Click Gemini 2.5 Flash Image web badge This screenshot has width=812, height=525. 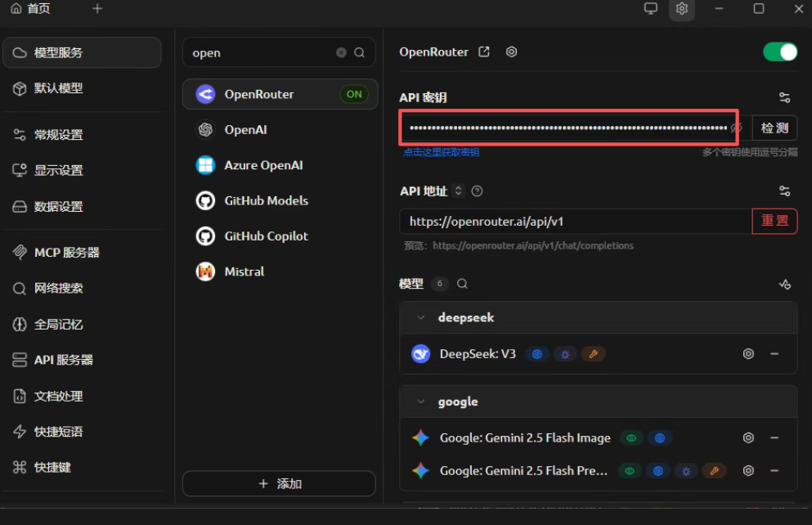click(660, 438)
